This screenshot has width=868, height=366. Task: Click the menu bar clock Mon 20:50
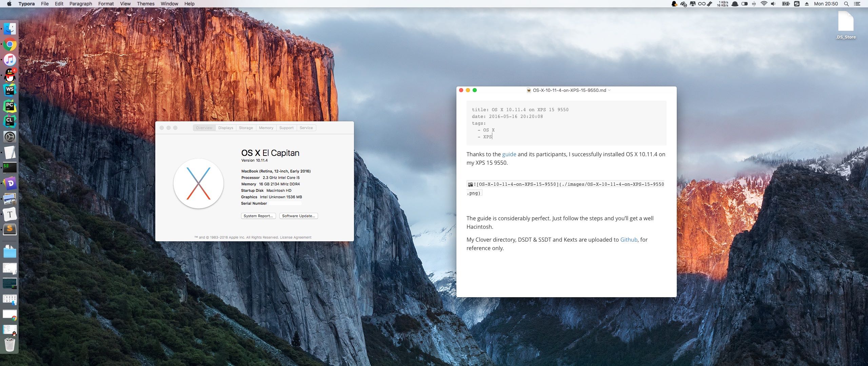pos(826,4)
